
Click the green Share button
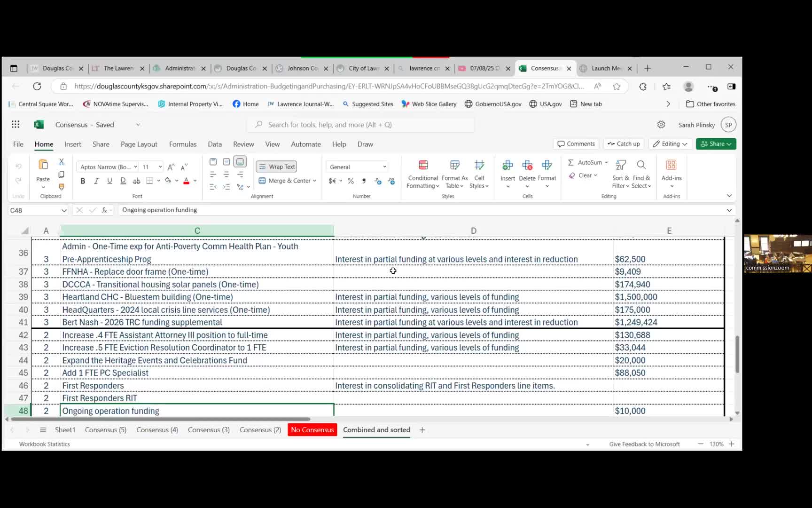[716, 144]
